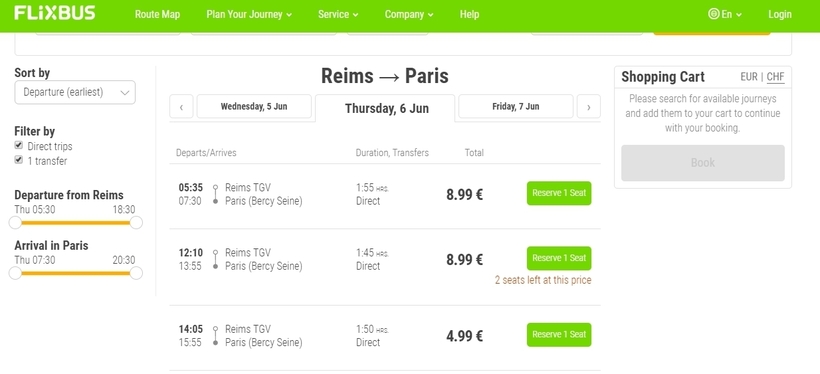The width and height of the screenshot is (820, 374).
Task: Uncheck the 1 transfer filter
Action: pyautogui.click(x=19, y=160)
